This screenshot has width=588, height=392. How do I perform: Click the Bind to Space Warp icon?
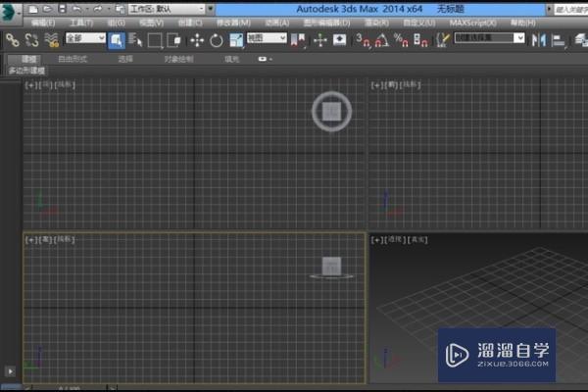click(x=50, y=40)
